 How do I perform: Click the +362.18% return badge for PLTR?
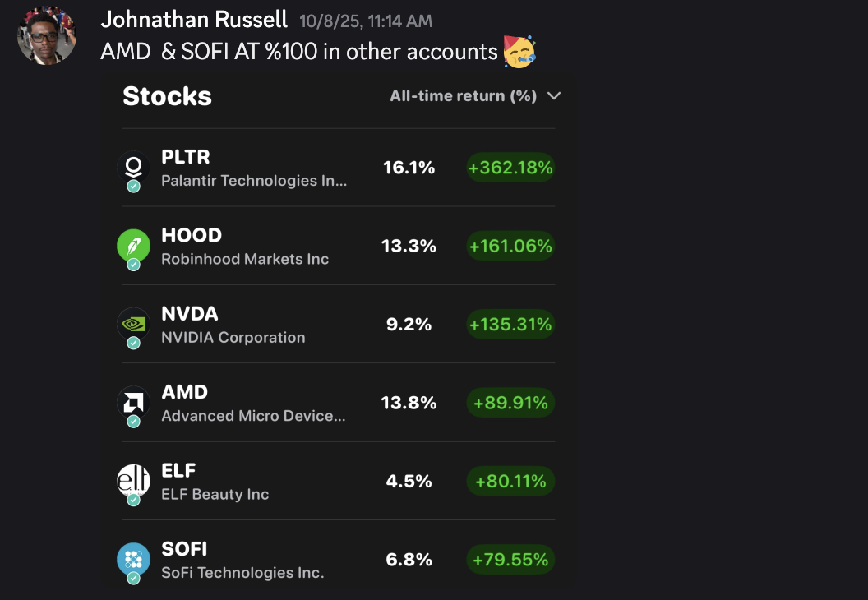[510, 167]
